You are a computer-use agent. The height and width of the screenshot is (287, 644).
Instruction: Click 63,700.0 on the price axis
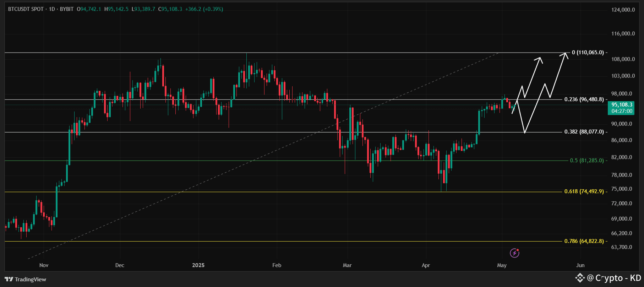pos(622,247)
